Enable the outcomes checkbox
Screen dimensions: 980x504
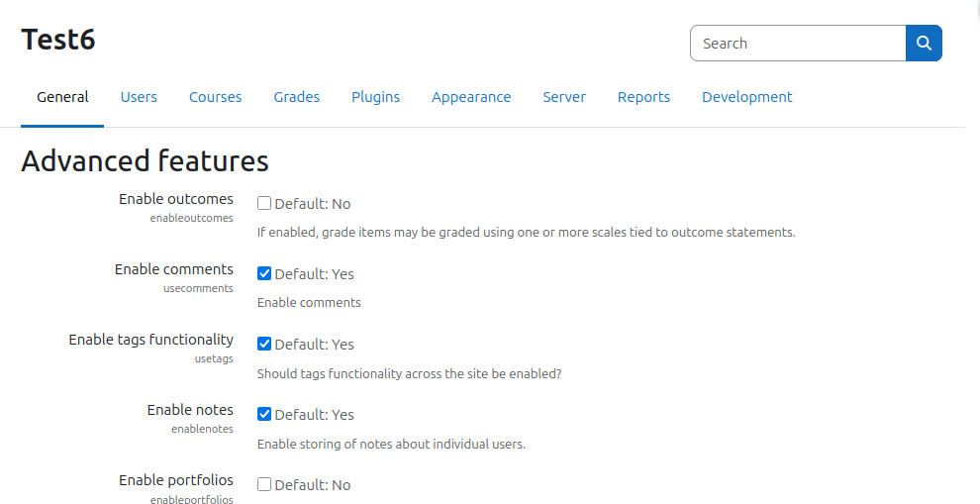click(264, 203)
